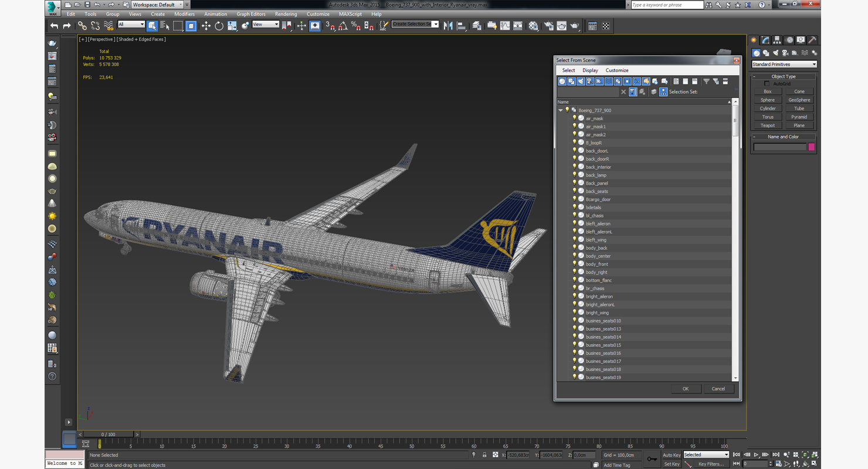This screenshot has width=868, height=469.
Task: Clear the find field with X icon
Action: click(x=623, y=92)
